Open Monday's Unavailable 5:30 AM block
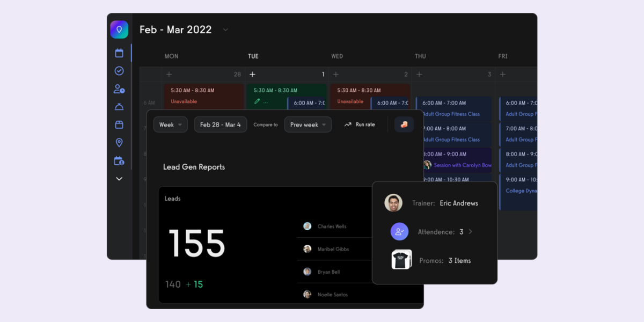The image size is (644, 322). (x=204, y=97)
